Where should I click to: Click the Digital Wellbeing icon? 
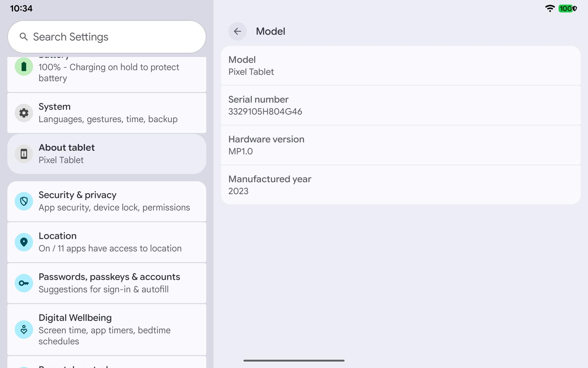(x=24, y=329)
